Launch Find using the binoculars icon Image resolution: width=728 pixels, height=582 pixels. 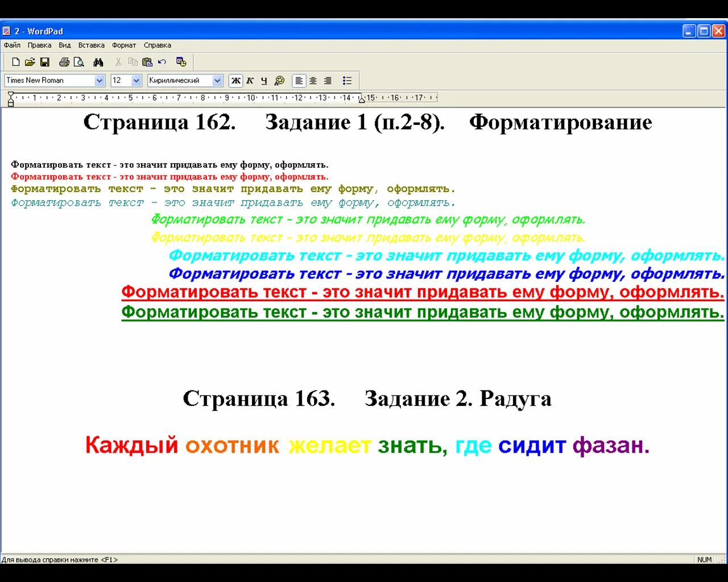tap(98, 62)
